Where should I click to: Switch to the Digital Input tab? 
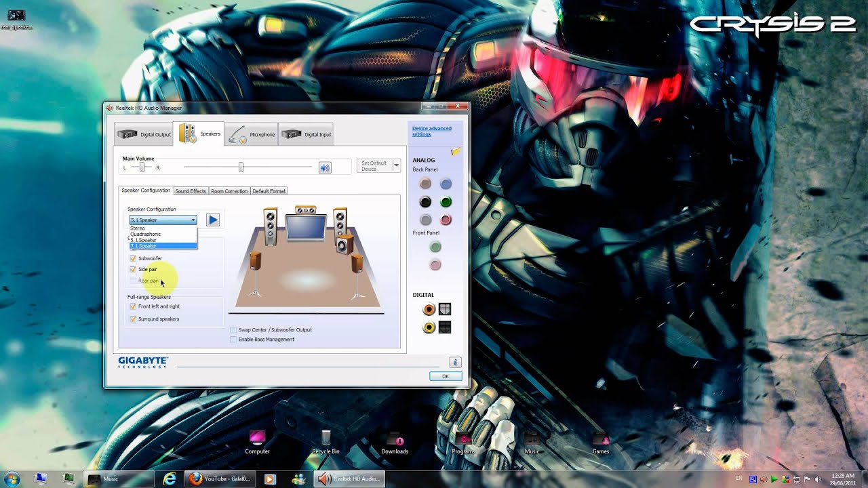[306, 134]
